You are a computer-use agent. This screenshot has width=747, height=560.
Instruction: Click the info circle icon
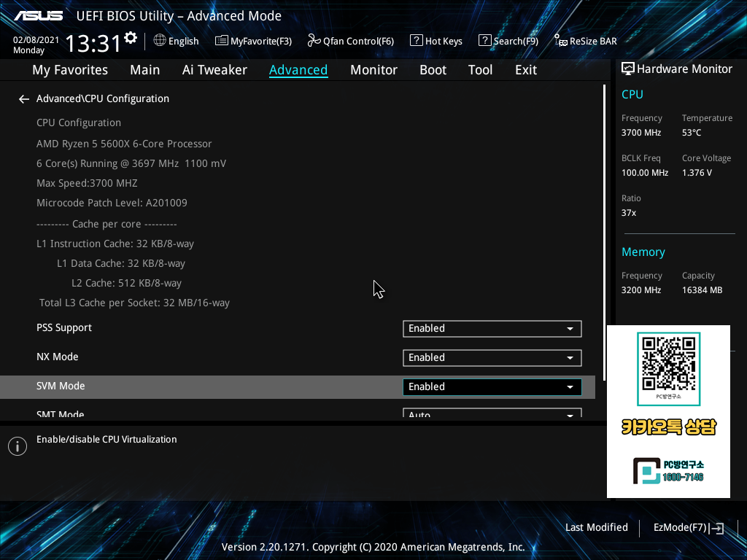tap(18, 446)
